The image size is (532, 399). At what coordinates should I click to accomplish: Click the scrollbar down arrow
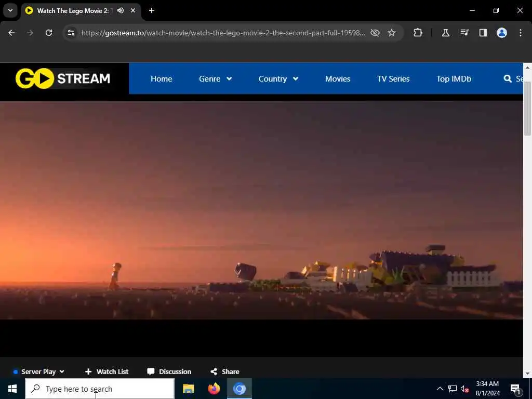coord(527,374)
